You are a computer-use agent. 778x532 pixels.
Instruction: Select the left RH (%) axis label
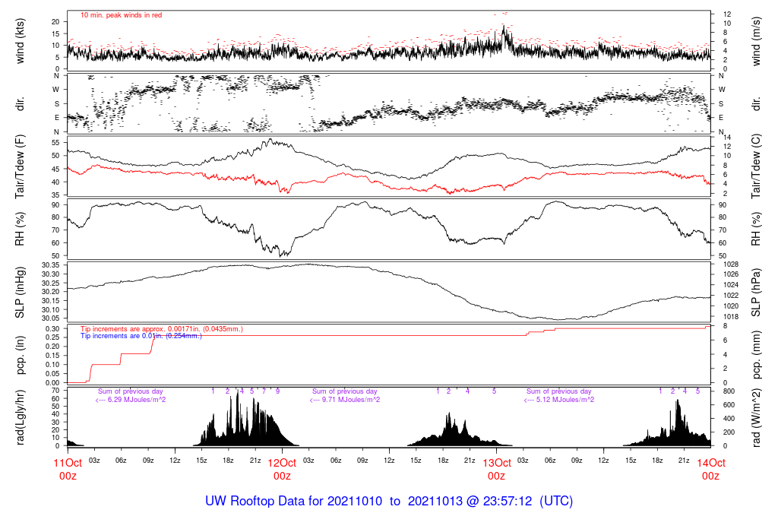click(21, 230)
